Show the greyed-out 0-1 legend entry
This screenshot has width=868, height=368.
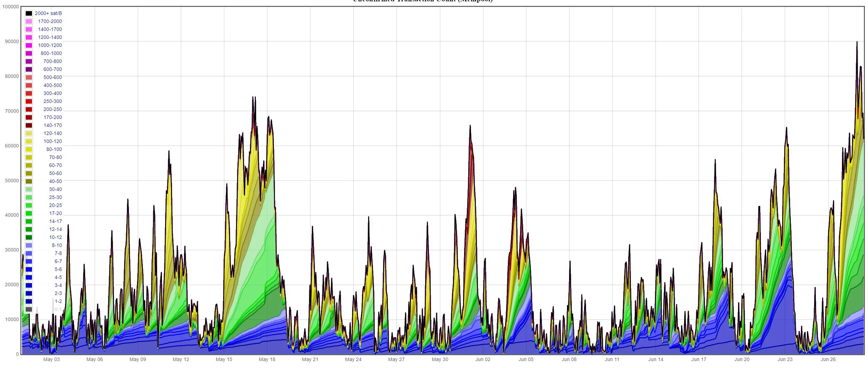tap(58, 309)
